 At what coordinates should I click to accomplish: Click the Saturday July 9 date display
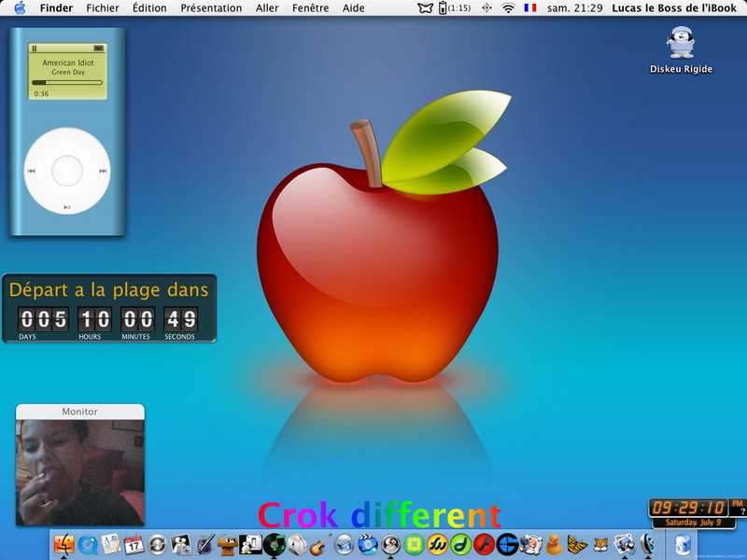[693, 523]
